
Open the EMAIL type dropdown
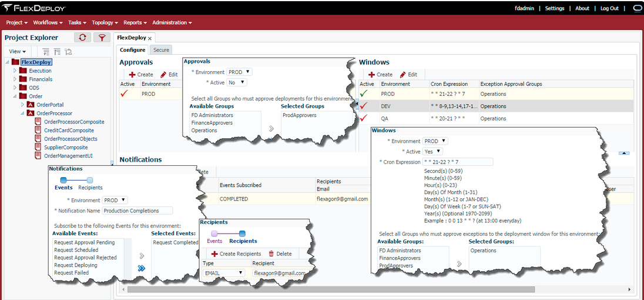click(x=224, y=273)
